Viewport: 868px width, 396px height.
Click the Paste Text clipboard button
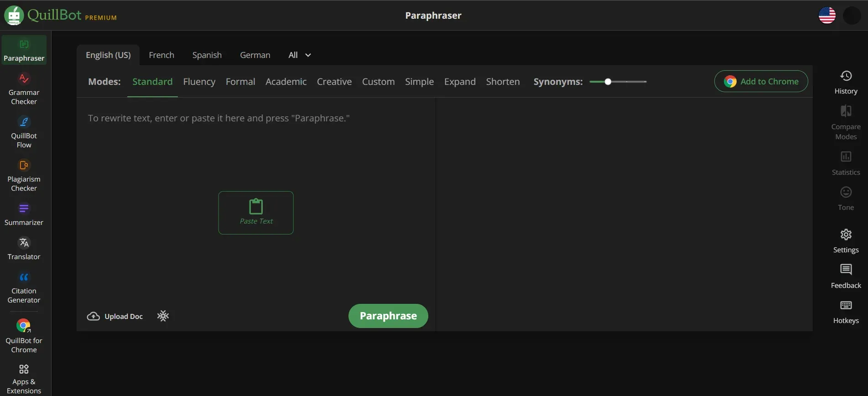[256, 213]
